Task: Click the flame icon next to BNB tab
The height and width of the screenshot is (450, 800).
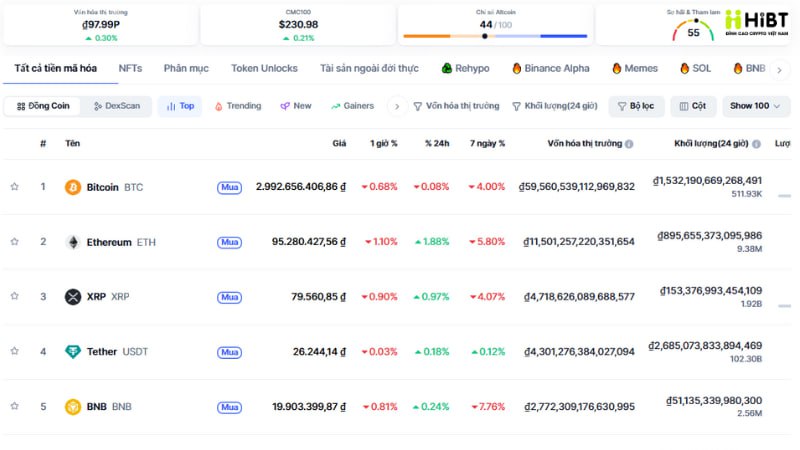Action: (738, 68)
